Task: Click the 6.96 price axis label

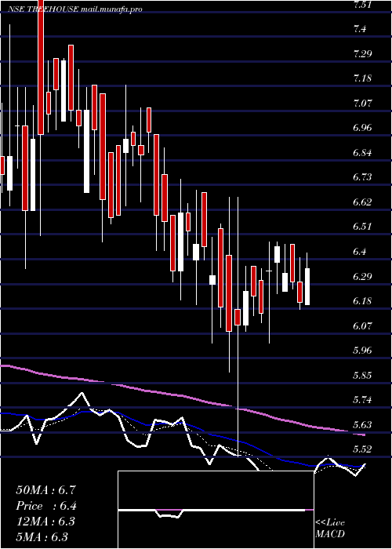Action: coord(364,127)
